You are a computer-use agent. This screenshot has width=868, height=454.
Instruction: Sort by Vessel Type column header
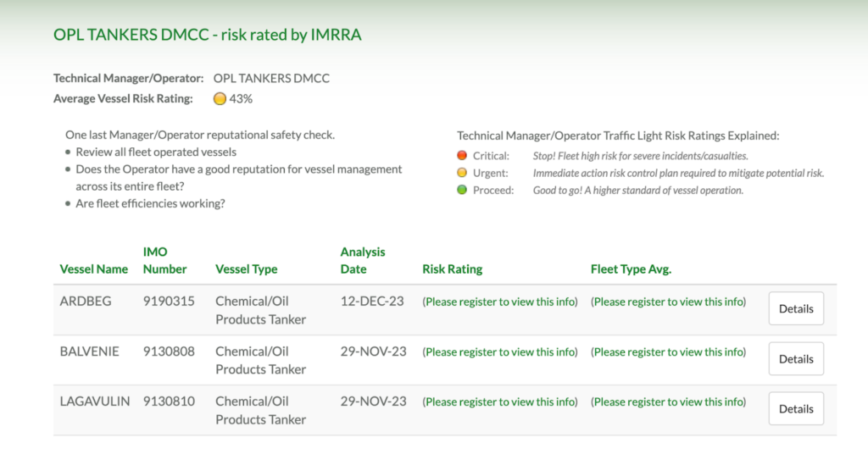pos(246,269)
